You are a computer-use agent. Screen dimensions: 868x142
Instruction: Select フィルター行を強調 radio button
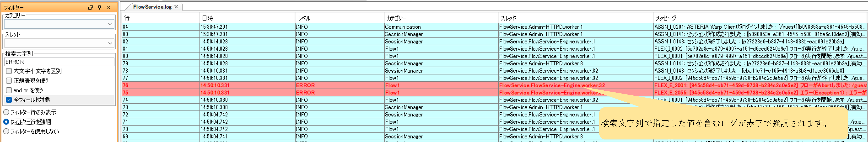6,121
